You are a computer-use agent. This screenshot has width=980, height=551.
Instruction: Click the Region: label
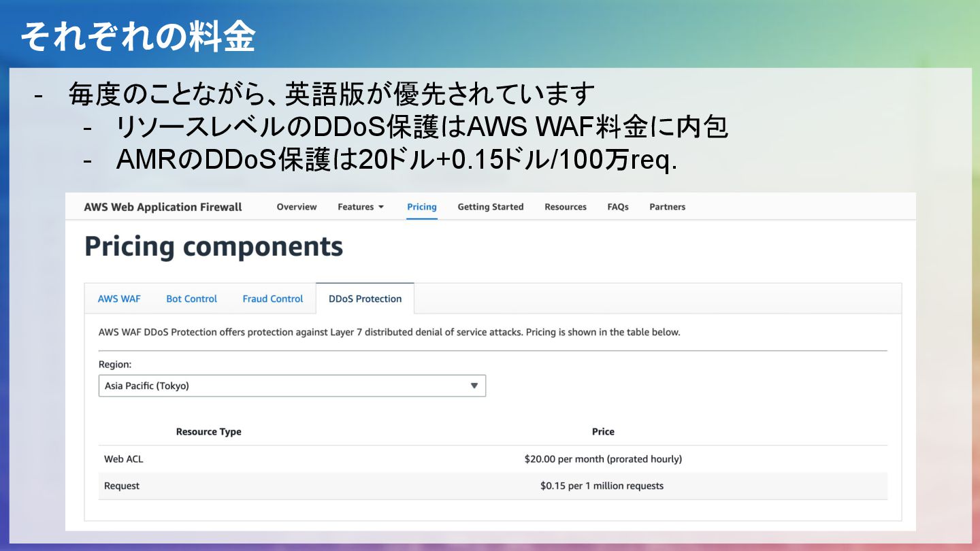(x=115, y=365)
